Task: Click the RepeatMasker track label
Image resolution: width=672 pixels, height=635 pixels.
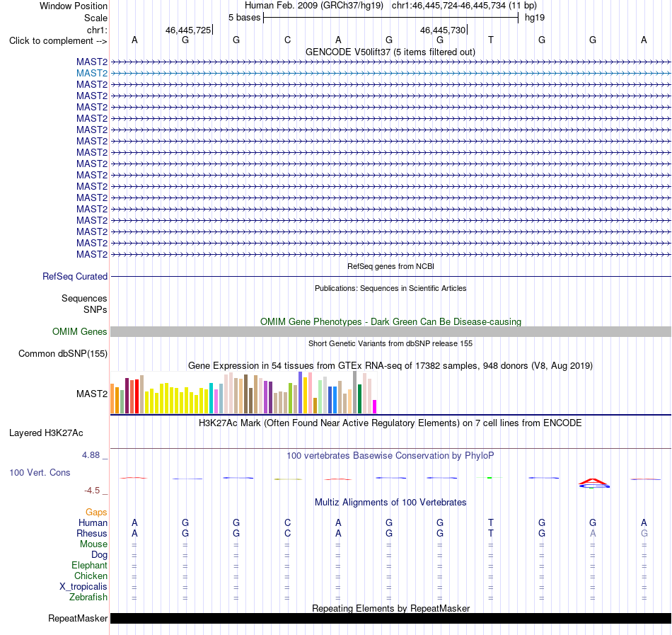Action: tap(78, 618)
